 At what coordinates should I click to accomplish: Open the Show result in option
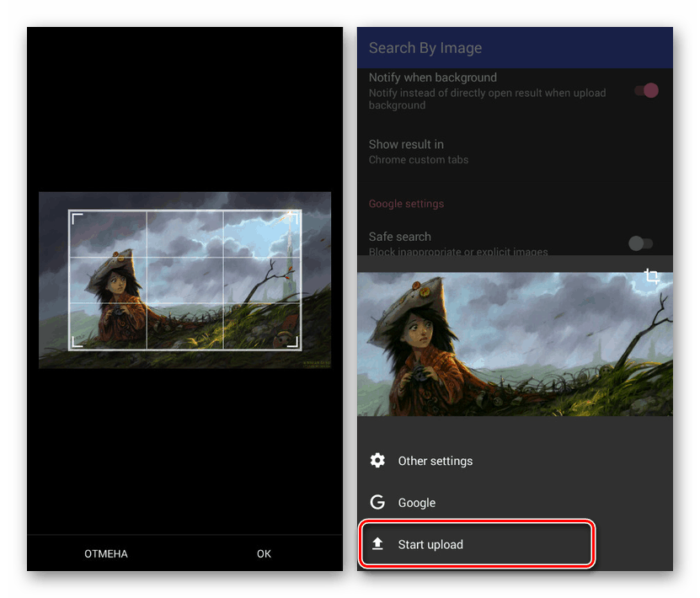[515, 152]
